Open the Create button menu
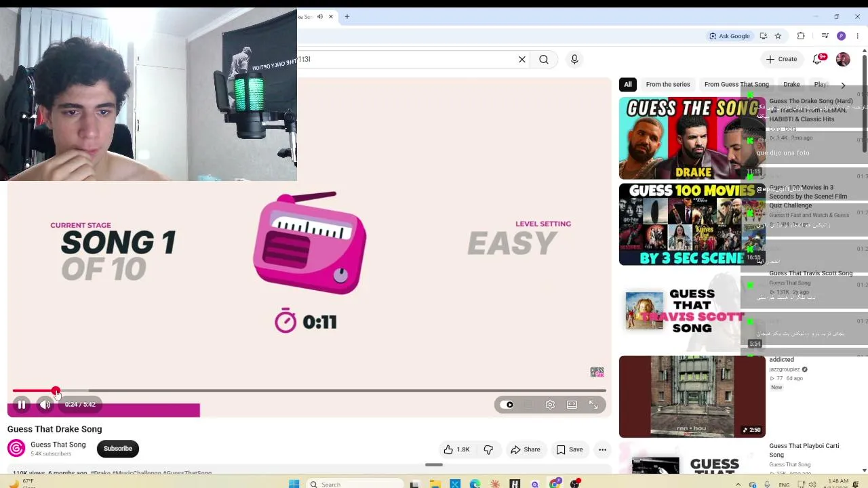The width and height of the screenshot is (868, 488). coord(781,59)
